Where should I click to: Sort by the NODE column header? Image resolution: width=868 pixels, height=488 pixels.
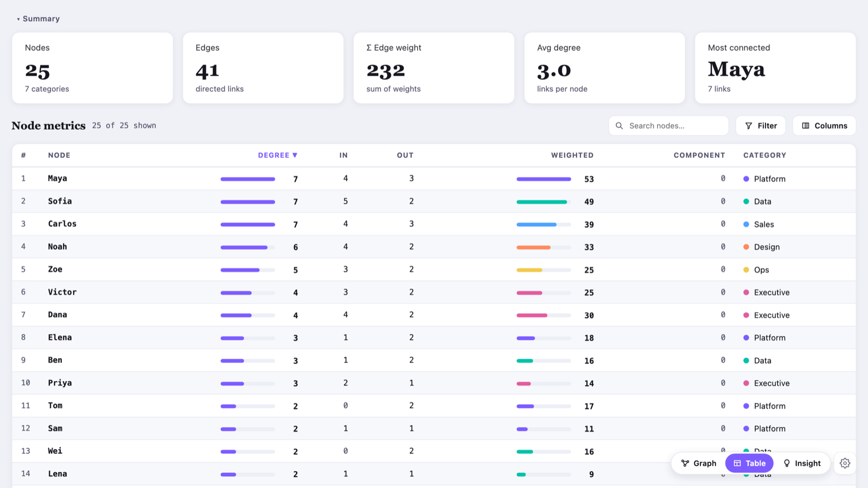pos(59,155)
